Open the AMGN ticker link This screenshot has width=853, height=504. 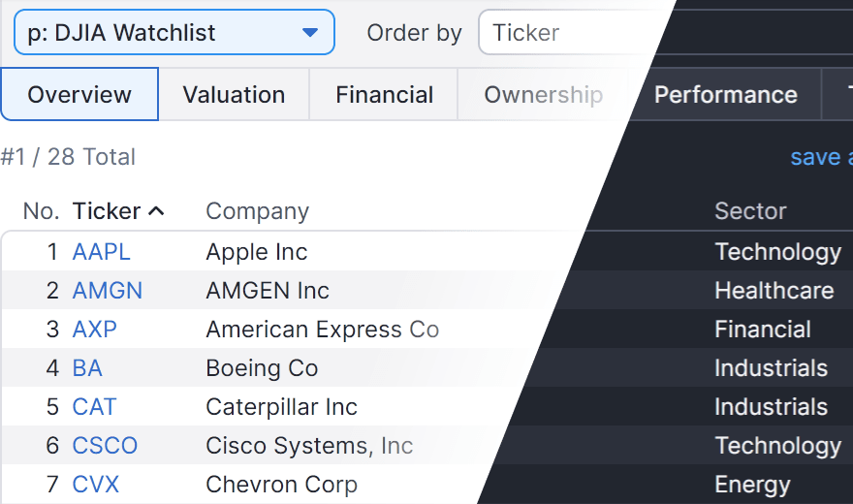click(107, 291)
